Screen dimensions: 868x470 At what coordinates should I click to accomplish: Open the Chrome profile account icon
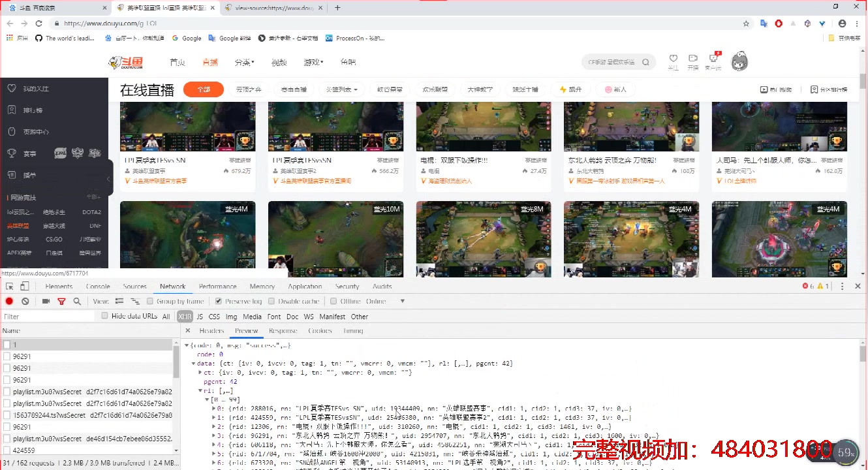point(843,23)
